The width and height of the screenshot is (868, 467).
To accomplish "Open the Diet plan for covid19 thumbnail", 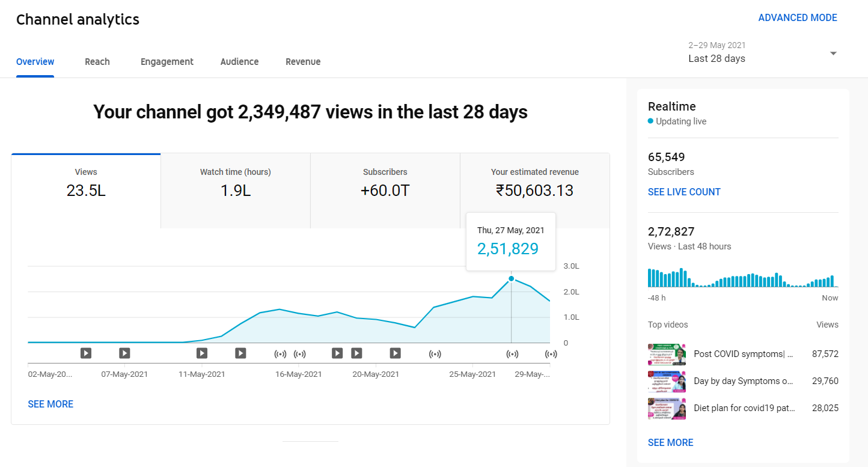I will (667, 408).
